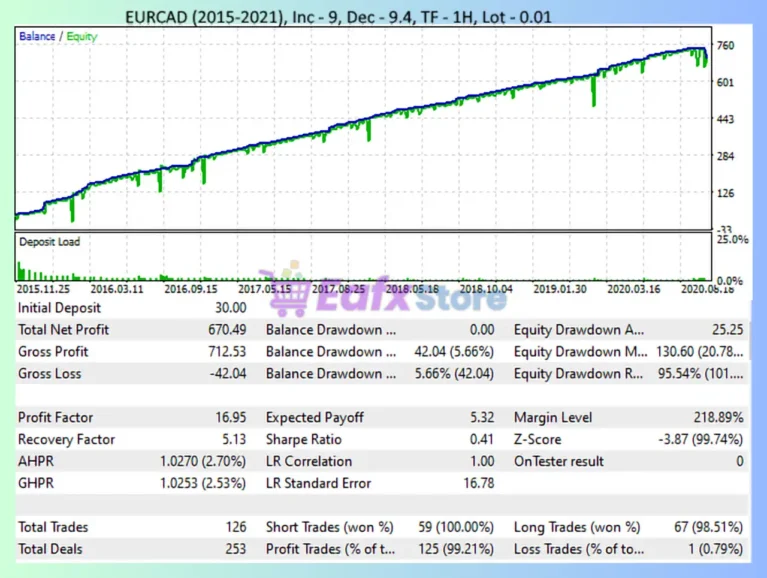Select the value 1.0270 (2.70%)

click(x=203, y=461)
